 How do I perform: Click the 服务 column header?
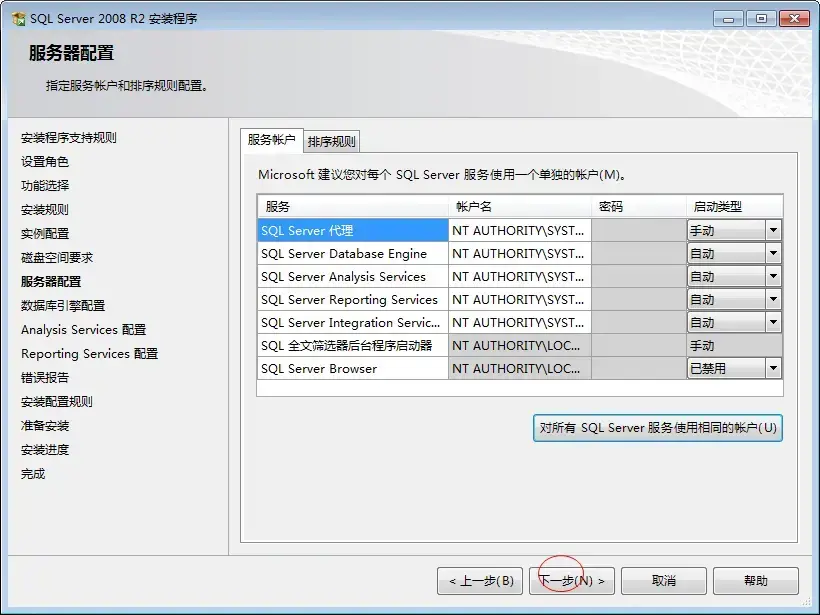click(353, 207)
